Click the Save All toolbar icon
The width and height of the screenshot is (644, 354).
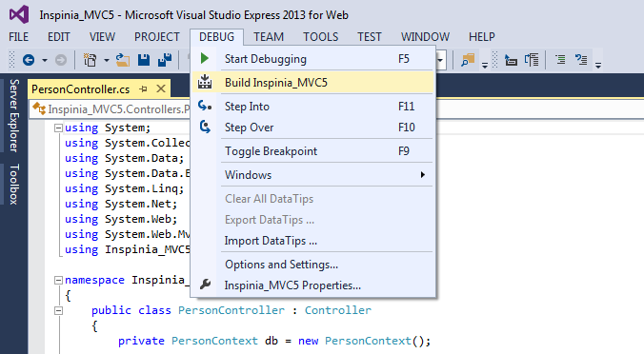165,60
